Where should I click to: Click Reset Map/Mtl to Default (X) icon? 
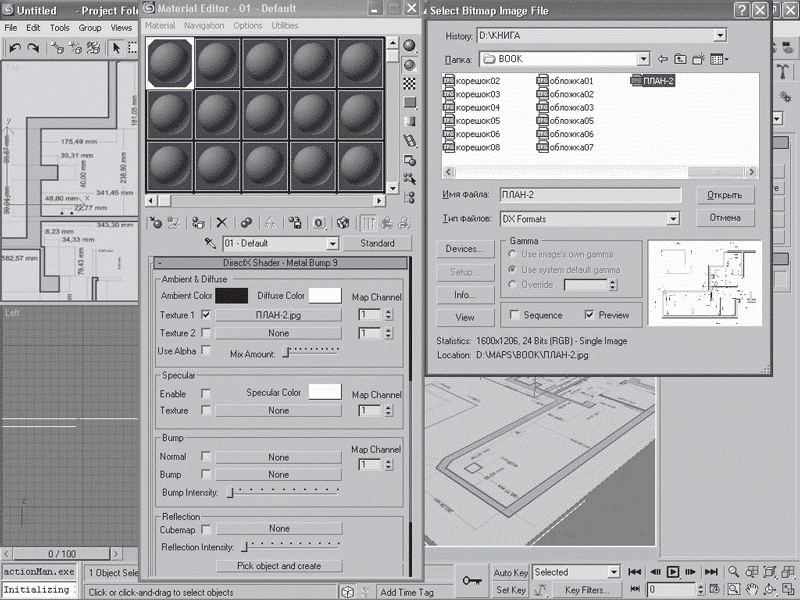(222, 223)
